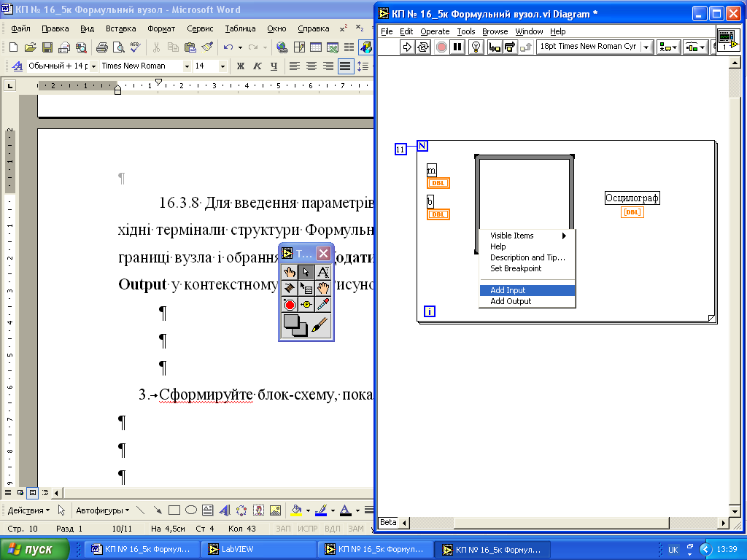The width and height of the screenshot is (747, 560).
Task: Open font size 14 dropdown in Word
Action: [x=222, y=66]
